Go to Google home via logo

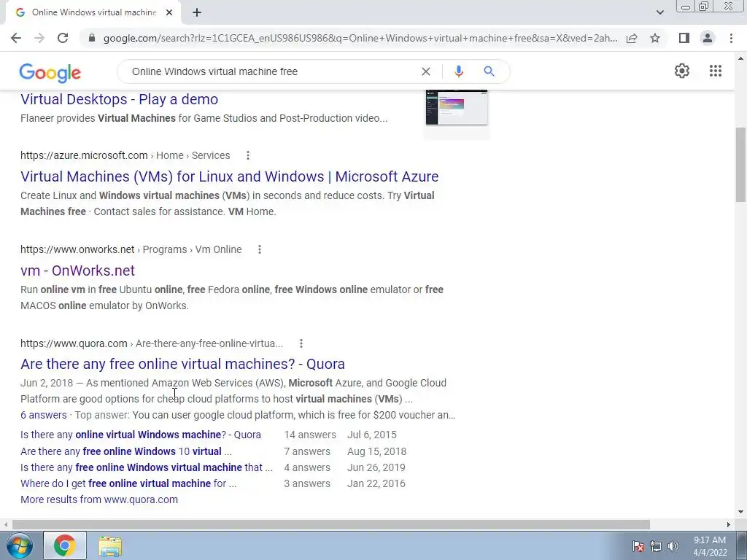50,72
